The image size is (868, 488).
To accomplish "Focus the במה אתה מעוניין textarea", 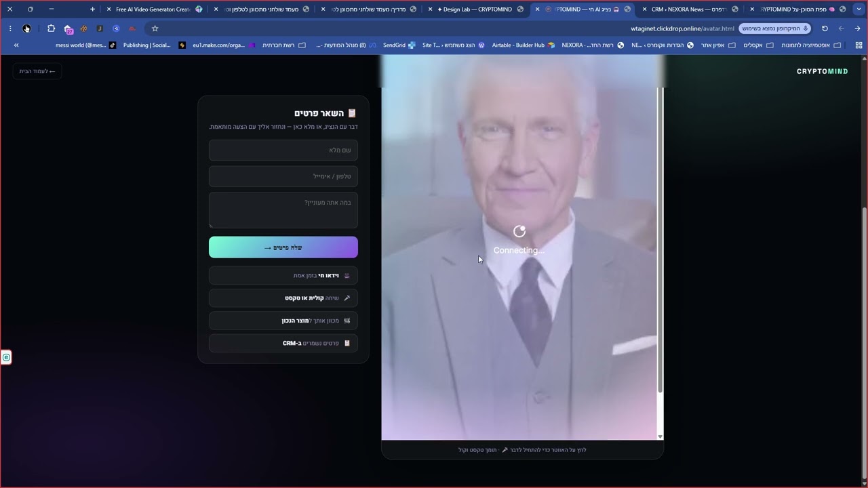I will 283,210.
